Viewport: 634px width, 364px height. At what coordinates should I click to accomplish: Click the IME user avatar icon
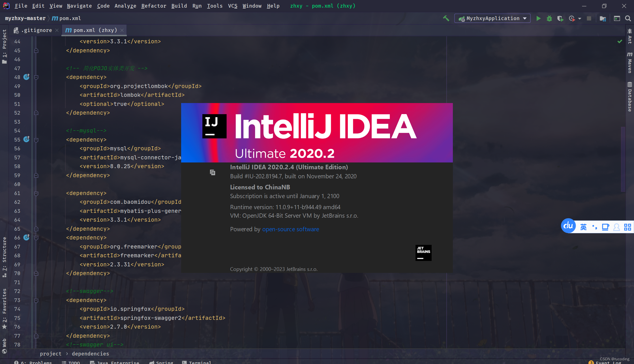616,227
